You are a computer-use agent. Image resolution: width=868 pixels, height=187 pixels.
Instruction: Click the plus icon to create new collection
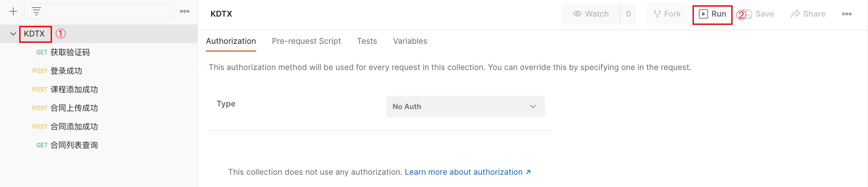pos(13,12)
